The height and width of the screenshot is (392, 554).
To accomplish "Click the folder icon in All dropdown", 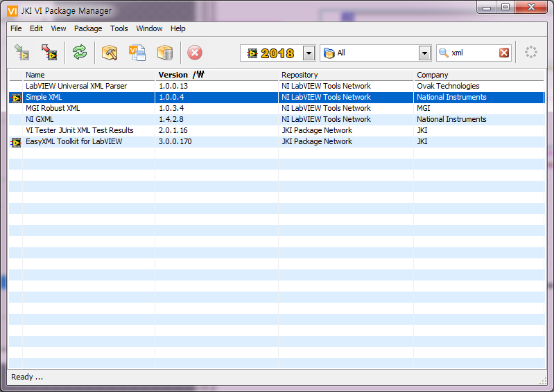I will (329, 53).
